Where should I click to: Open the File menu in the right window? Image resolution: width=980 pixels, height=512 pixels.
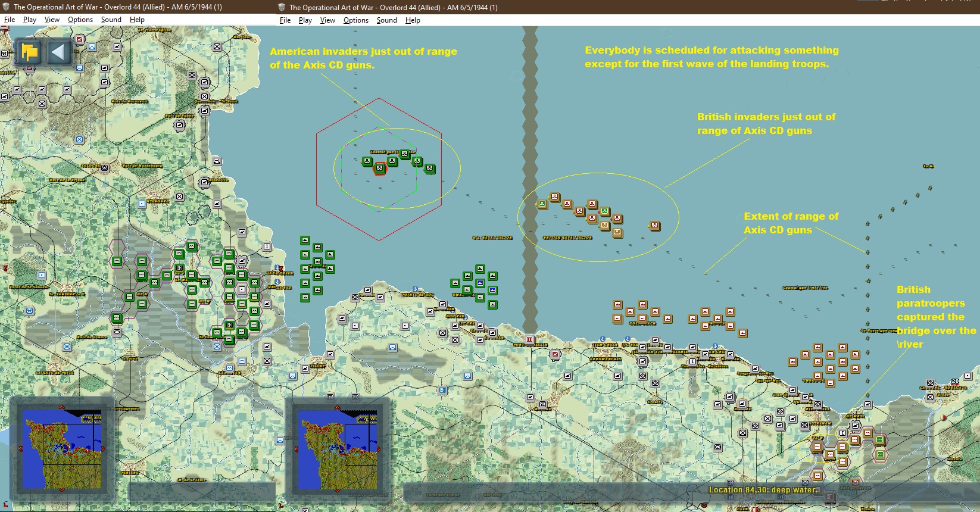(x=285, y=20)
